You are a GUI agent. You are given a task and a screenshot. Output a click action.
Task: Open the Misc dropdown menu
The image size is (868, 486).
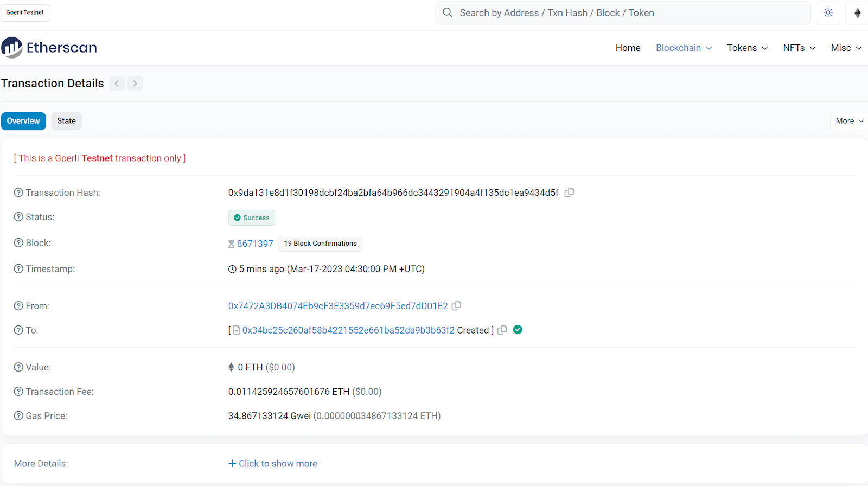point(846,48)
